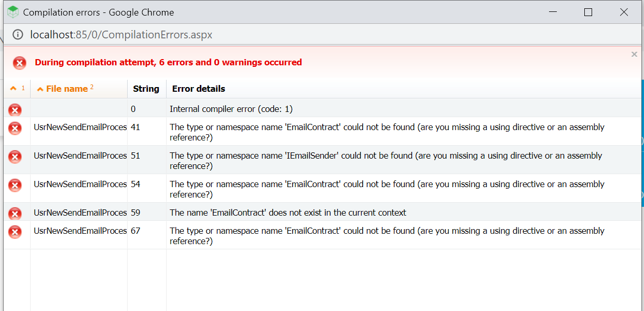Click error icon on the String 41 row
This screenshot has width=644, height=311.
point(15,128)
